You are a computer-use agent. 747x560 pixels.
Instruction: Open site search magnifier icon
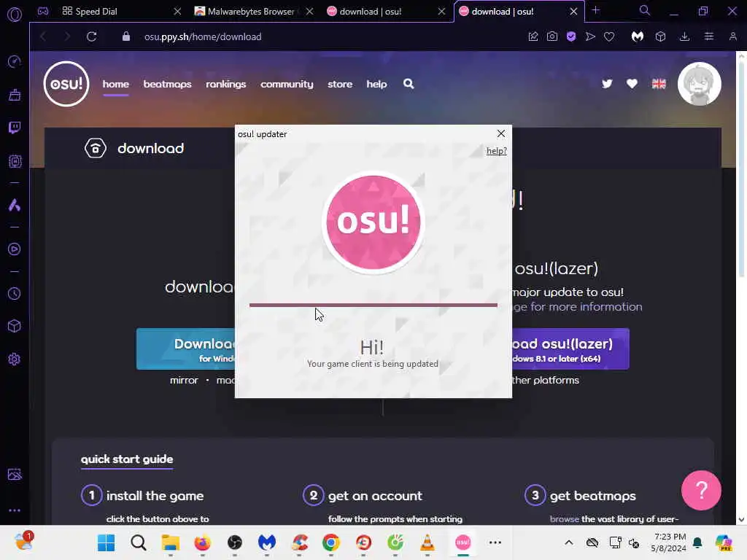[409, 84]
